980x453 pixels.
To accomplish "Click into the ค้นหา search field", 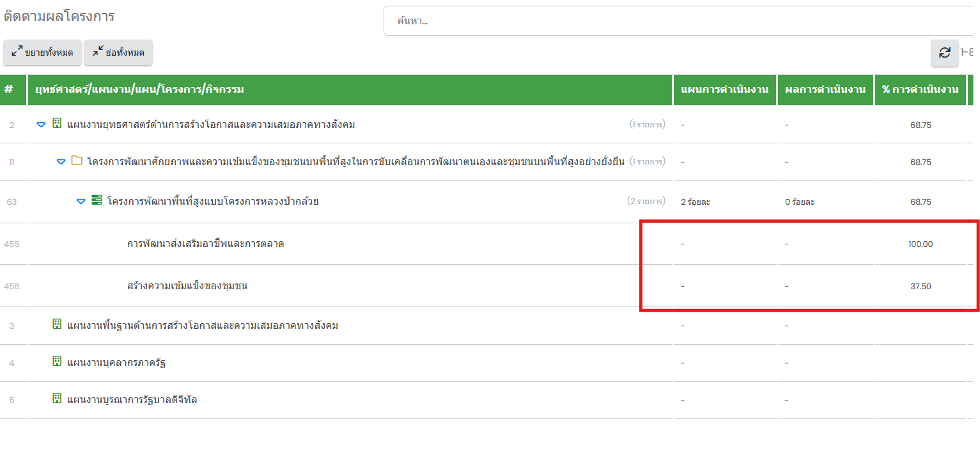I will tap(678, 21).
